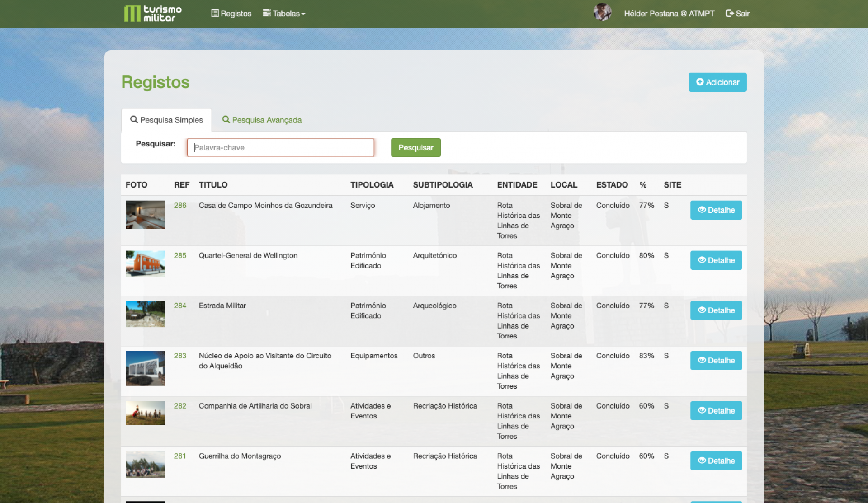
Task: Click the green Pesquisar button
Action: coord(415,147)
